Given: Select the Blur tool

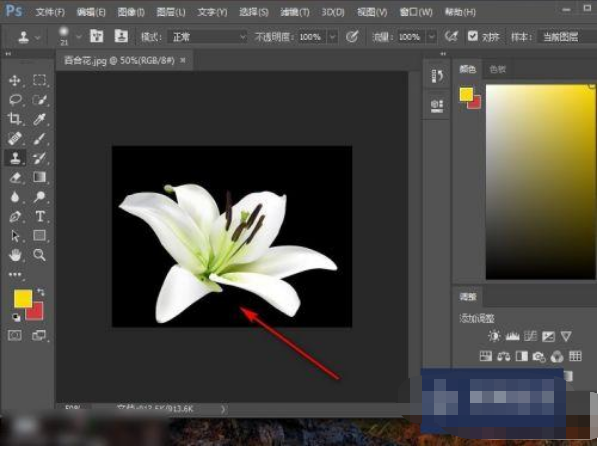Looking at the screenshot, I should coord(15,197).
